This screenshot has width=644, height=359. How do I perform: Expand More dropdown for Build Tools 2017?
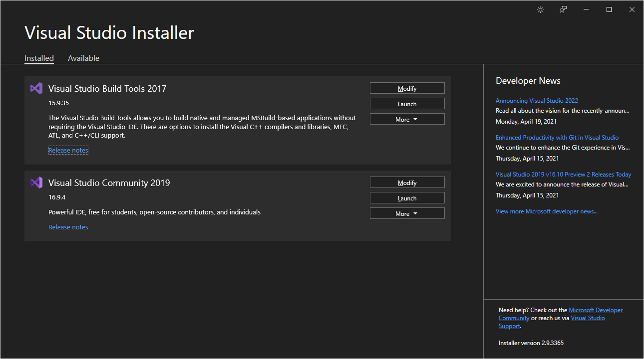coord(407,119)
